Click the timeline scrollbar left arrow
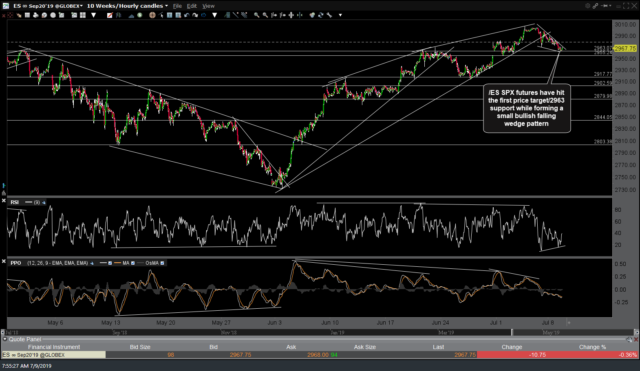Screen dimensions: 640x371 tap(3, 333)
